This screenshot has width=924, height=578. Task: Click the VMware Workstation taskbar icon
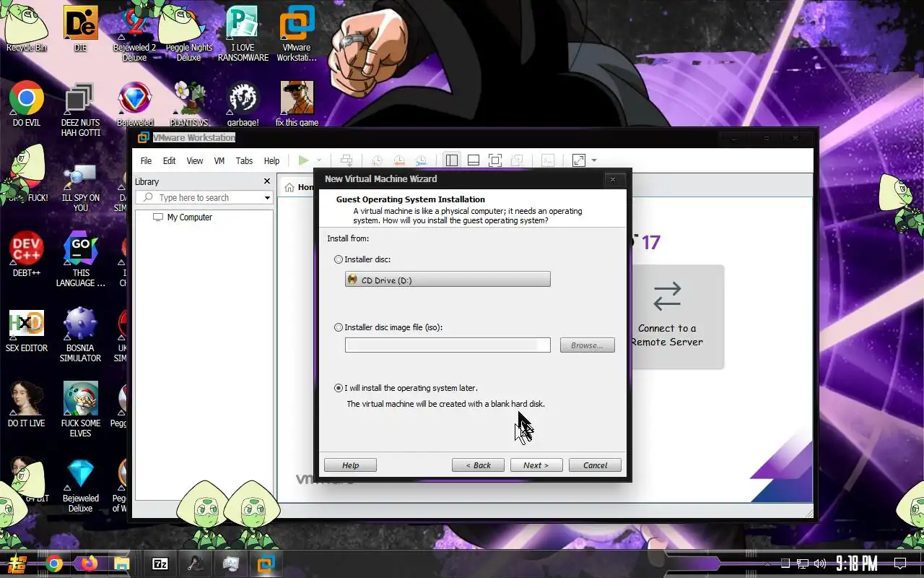coord(266,564)
